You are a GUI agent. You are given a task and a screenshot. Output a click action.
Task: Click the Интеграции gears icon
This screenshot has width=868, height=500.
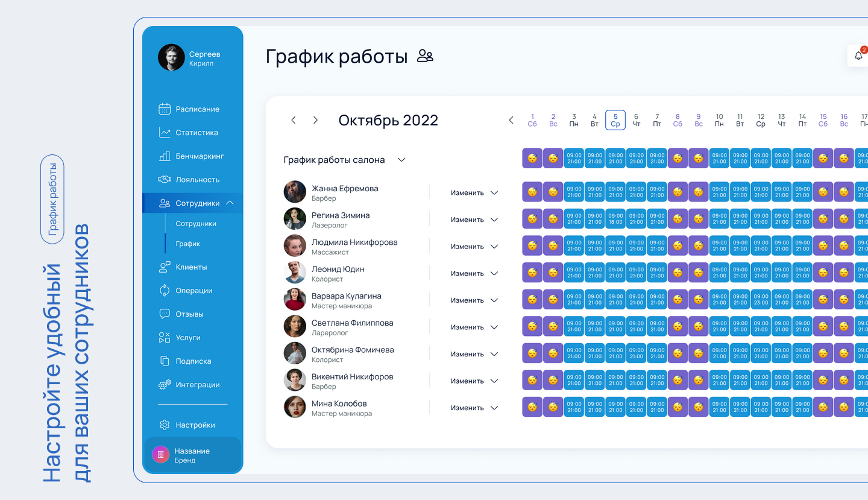click(165, 385)
